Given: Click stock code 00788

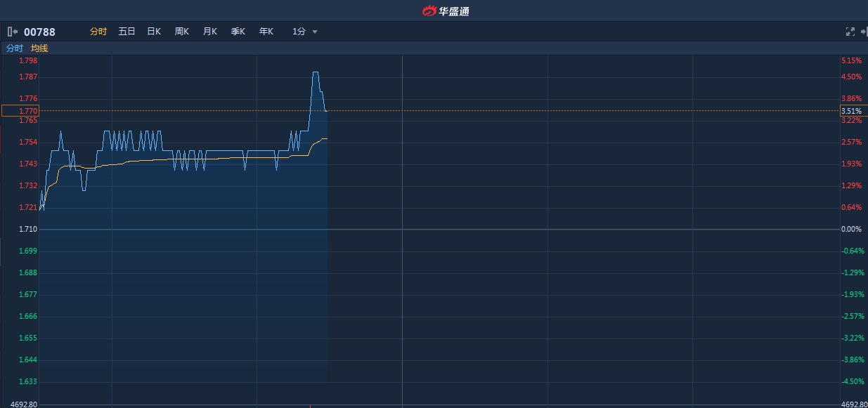Looking at the screenshot, I should [x=39, y=32].
